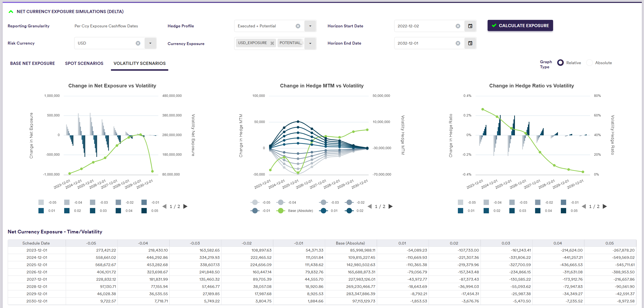Image resolution: width=644 pixels, height=308 pixels.
Task: Click the Calculate Exposure button
Action: [520, 25]
